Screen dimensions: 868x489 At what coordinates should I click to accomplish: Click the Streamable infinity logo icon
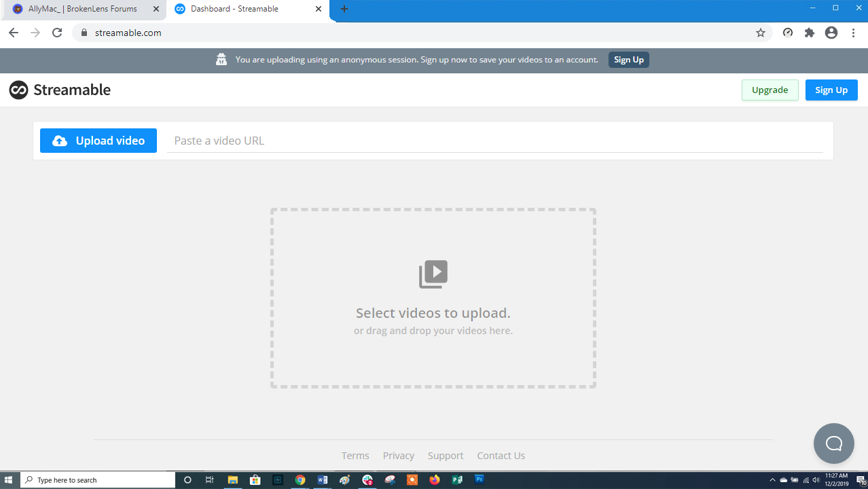tap(18, 90)
